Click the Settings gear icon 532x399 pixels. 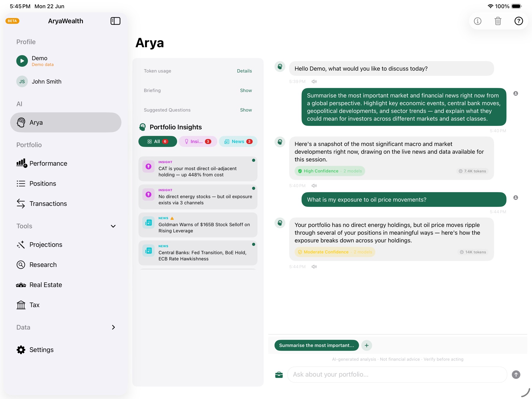21,350
